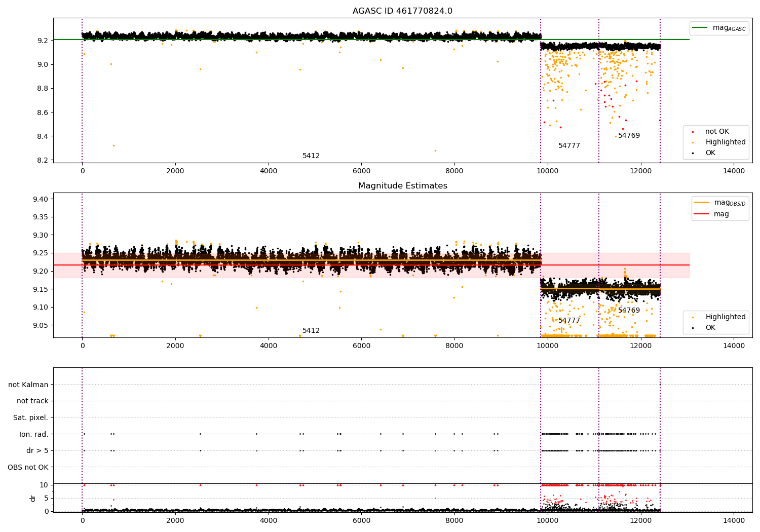Click x-axis tick 2000 under bottom plot
Screen dimensions: 760x532
click(175, 520)
